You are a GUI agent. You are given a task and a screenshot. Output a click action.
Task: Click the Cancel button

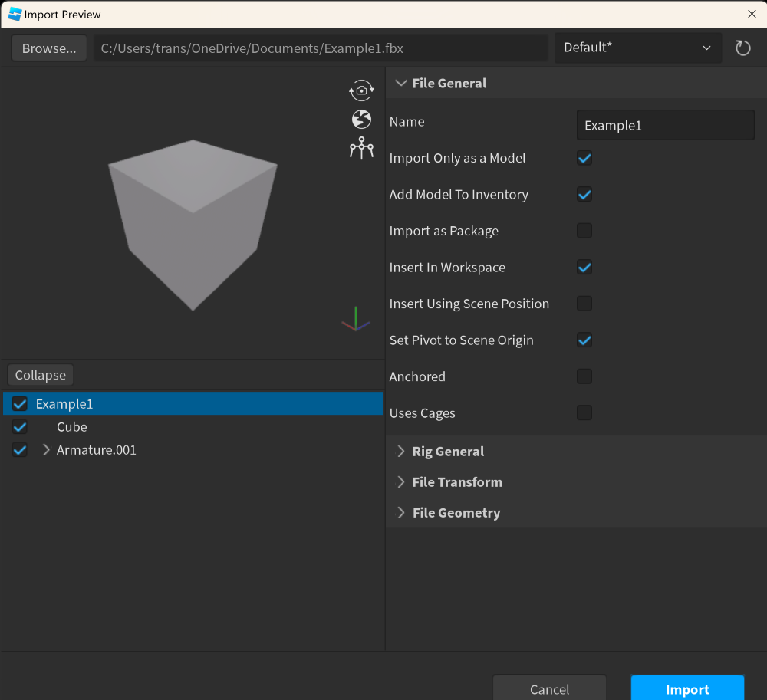click(549, 688)
